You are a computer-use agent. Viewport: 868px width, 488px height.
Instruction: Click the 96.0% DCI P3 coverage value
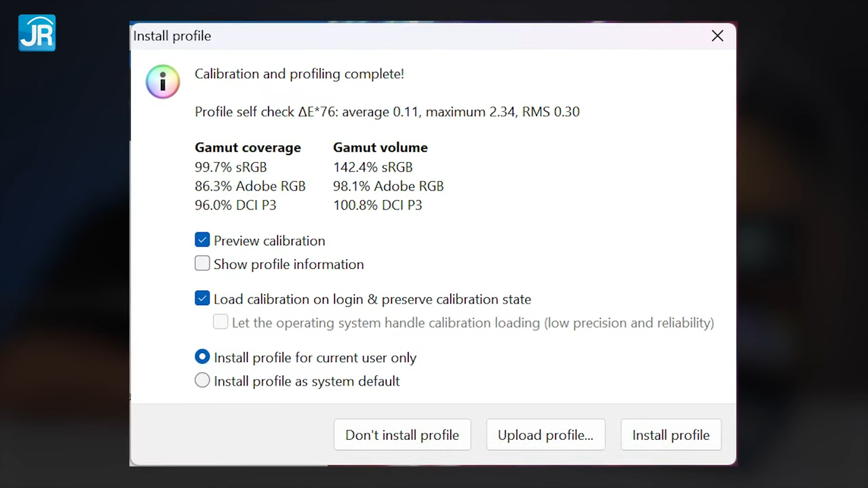(x=235, y=205)
